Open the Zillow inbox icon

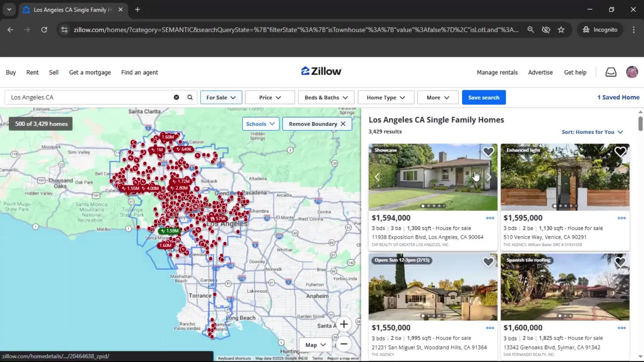click(611, 72)
